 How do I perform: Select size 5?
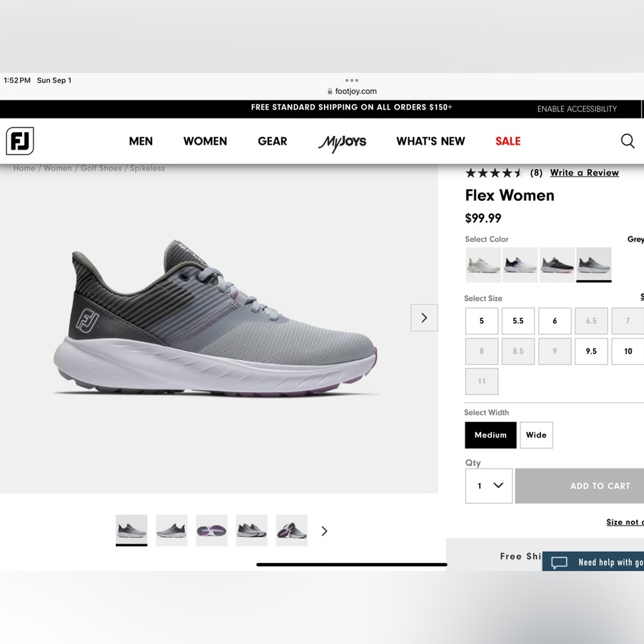pos(482,321)
